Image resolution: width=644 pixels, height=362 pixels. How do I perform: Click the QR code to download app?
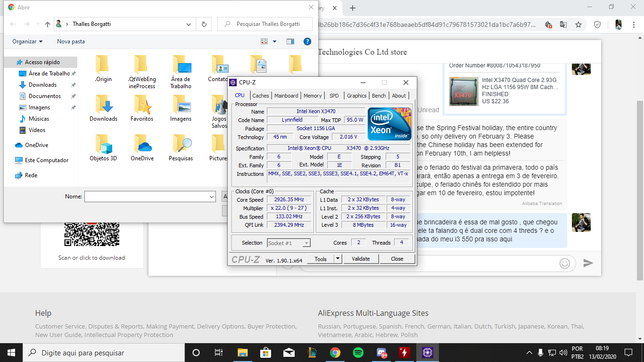pos(91,233)
